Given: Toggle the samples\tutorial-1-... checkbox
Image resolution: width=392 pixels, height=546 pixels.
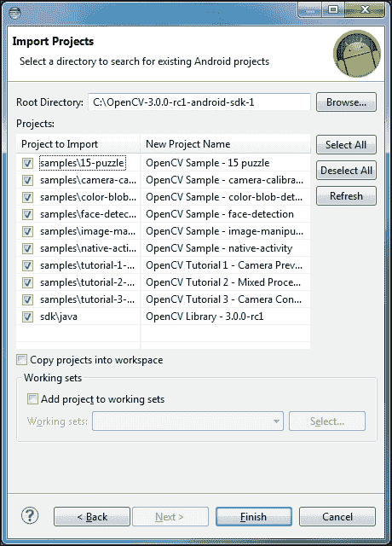Looking at the screenshot, I should tap(27, 265).
